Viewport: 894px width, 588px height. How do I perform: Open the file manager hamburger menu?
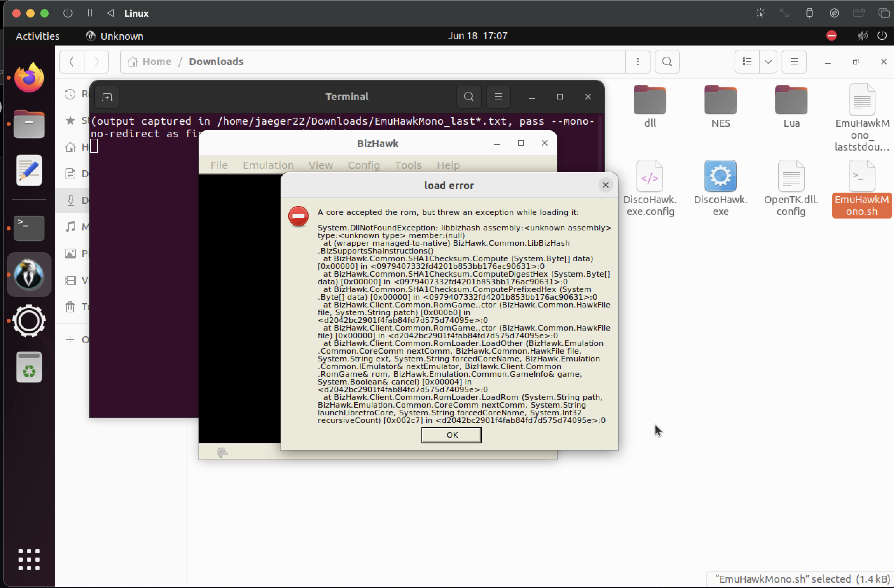[794, 62]
